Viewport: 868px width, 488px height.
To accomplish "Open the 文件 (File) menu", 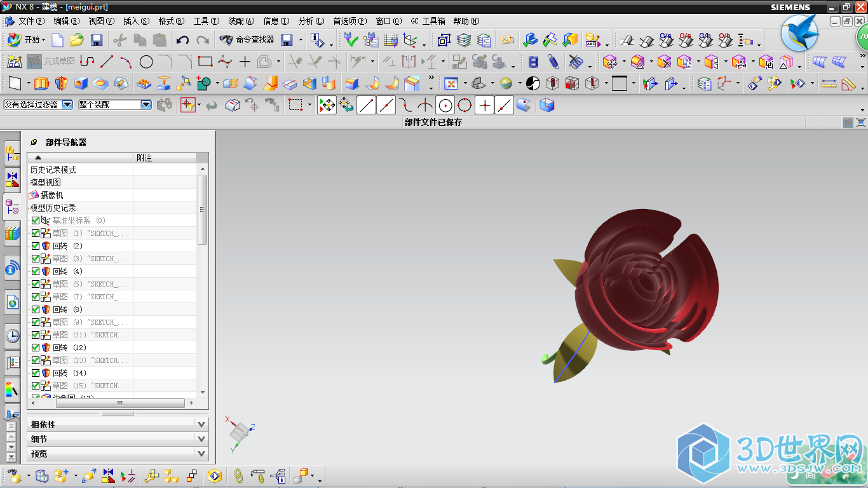I will pyautogui.click(x=31, y=21).
